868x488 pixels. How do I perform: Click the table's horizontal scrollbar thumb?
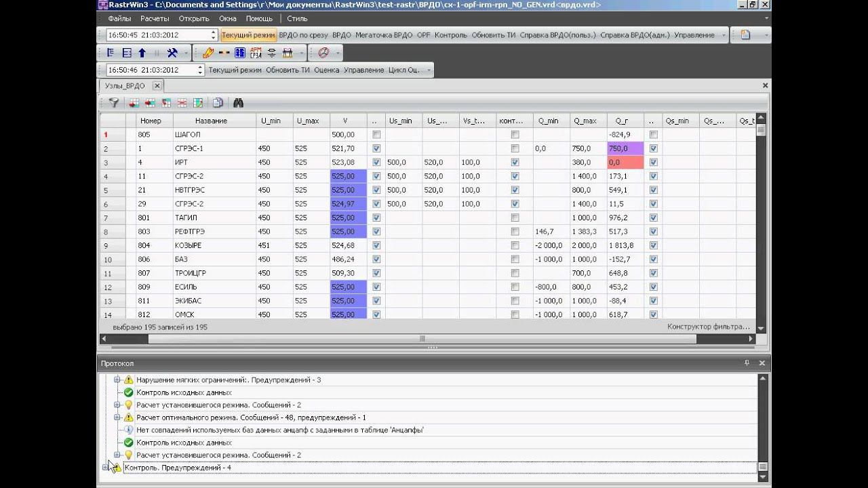pos(422,339)
